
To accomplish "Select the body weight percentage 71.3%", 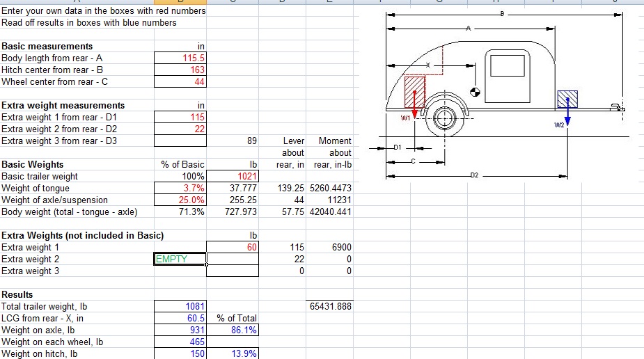I will tap(180, 212).
